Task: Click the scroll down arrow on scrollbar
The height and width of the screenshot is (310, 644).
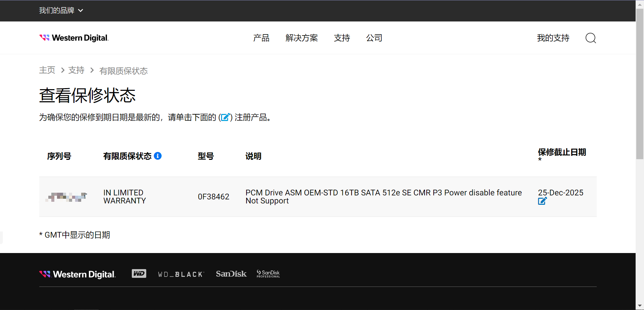Action: (x=640, y=306)
